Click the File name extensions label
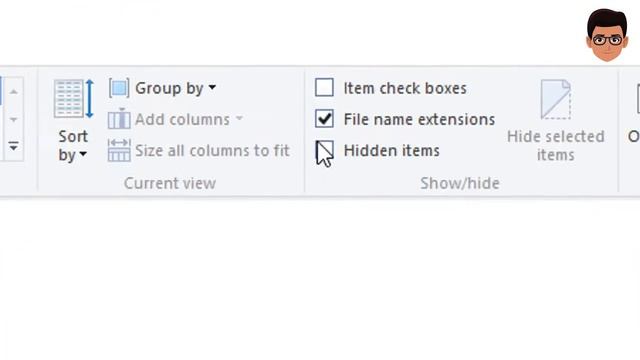 coord(419,119)
